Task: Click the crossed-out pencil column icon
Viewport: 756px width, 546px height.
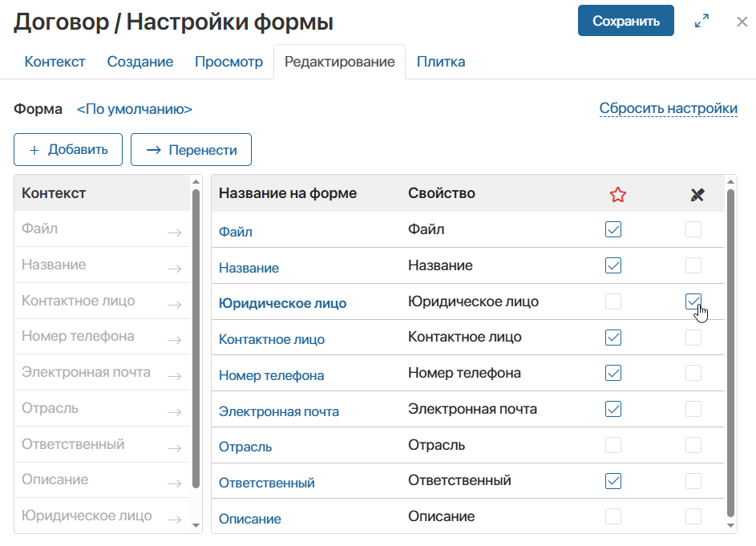Action: 696,193
